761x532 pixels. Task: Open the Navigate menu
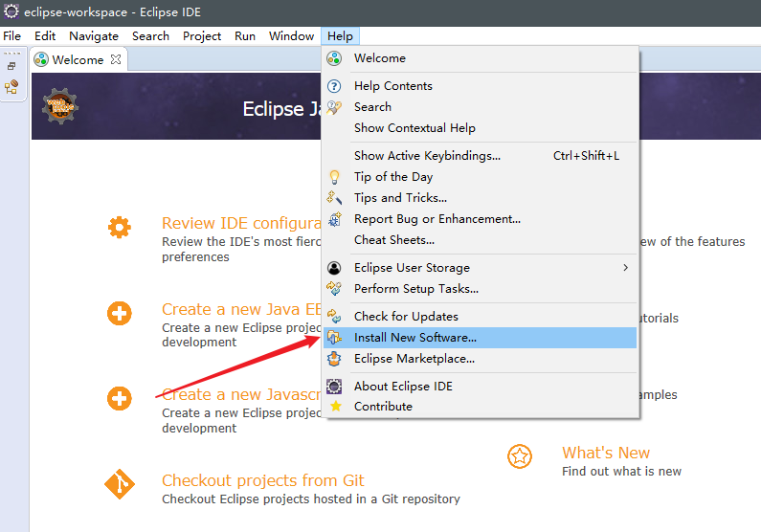[x=94, y=36]
